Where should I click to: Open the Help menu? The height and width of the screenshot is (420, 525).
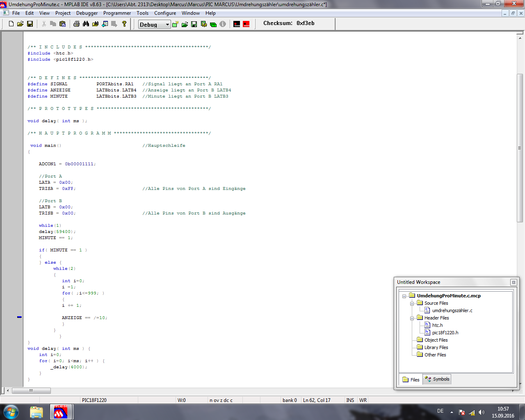click(210, 13)
